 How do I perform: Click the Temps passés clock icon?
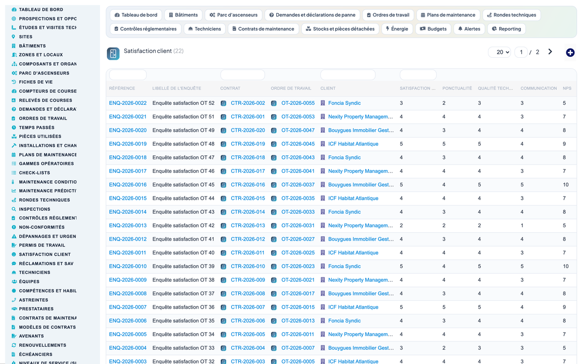click(14, 127)
